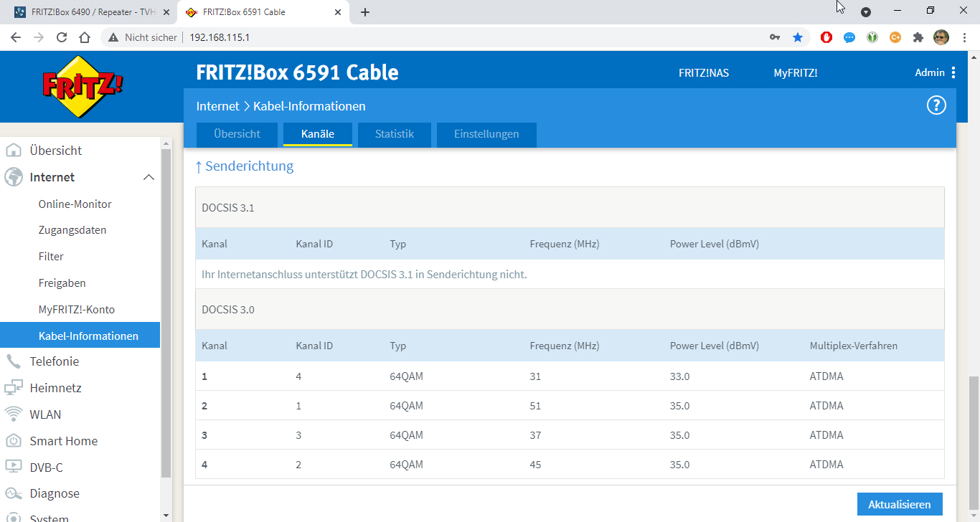The height and width of the screenshot is (522, 980).
Task: Open the Einstellungen tab
Action: 486,134
